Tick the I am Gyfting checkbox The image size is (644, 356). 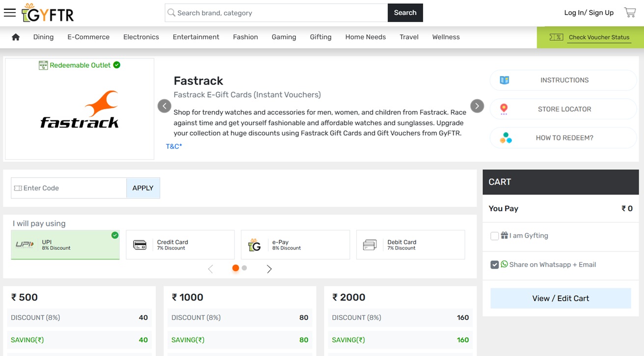[494, 236]
